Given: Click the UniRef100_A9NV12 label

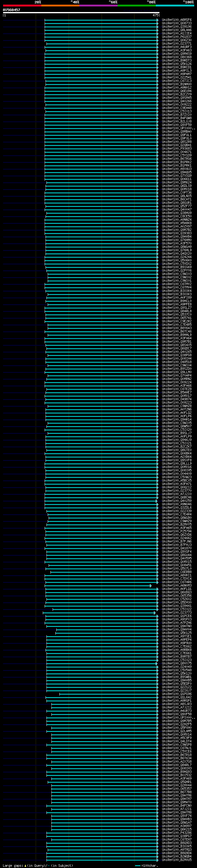Looking at the screenshot, I should coord(176,88).
